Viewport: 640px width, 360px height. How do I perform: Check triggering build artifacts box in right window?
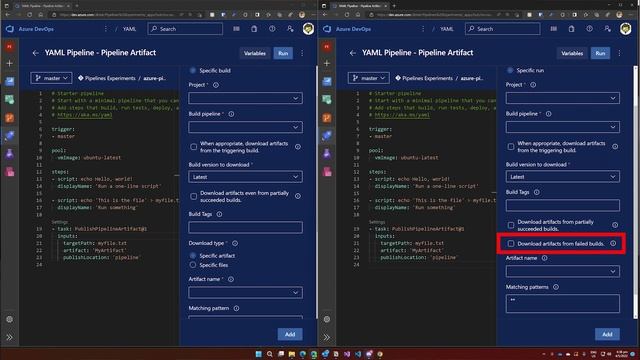511,147
